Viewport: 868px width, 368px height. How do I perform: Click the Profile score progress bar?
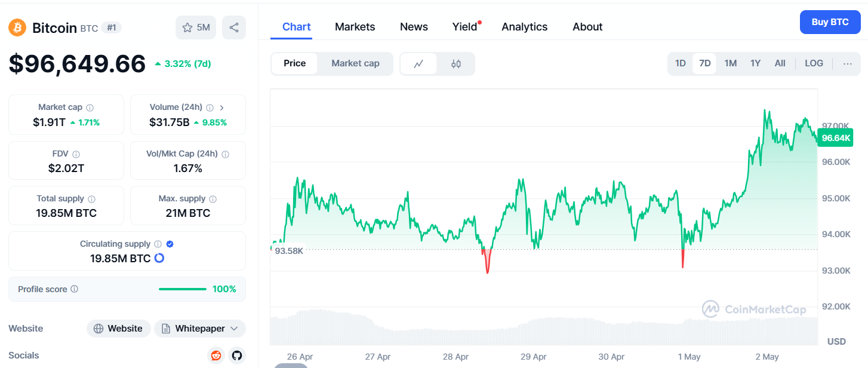(x=182, y=289)
